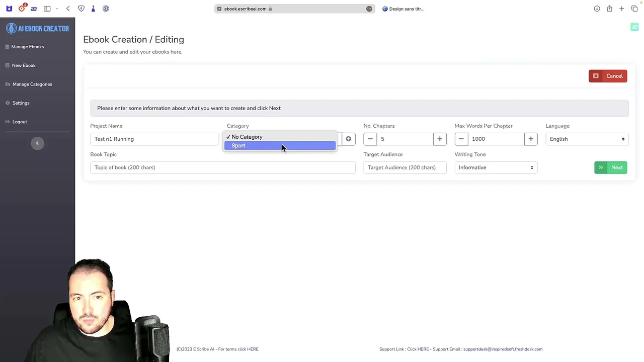Collapse the sidebar with the arrow button

coord(37,143)
